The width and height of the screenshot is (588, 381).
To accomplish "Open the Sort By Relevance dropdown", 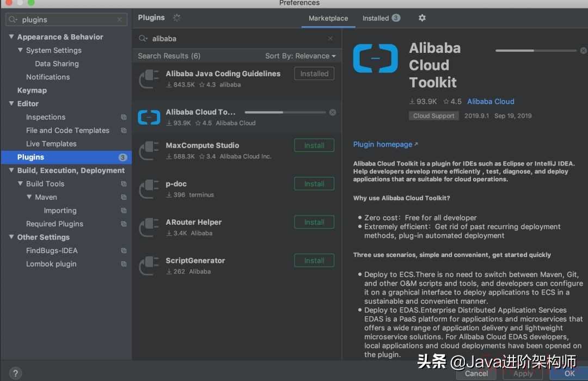I will pyautogui.click(x=300, y=56).
